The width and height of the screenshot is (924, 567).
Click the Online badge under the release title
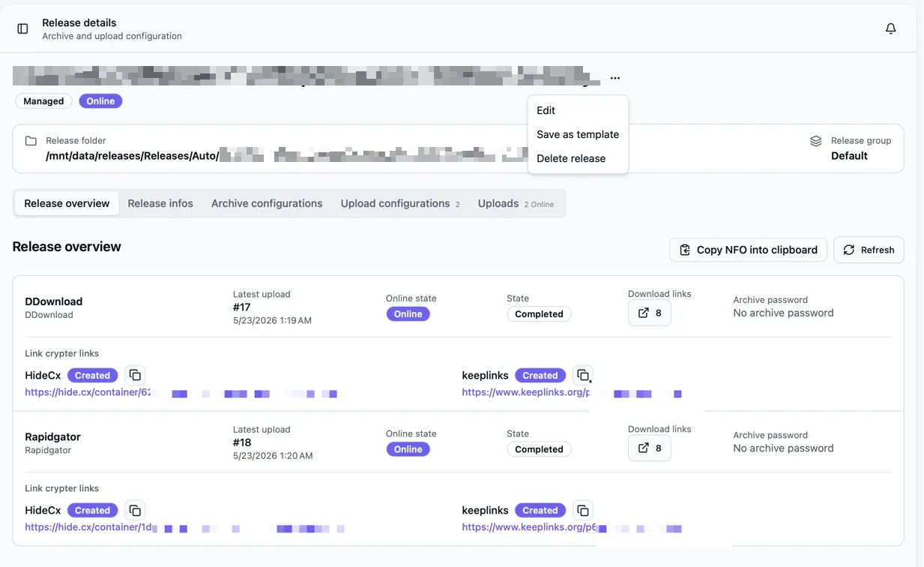[100, 101]
